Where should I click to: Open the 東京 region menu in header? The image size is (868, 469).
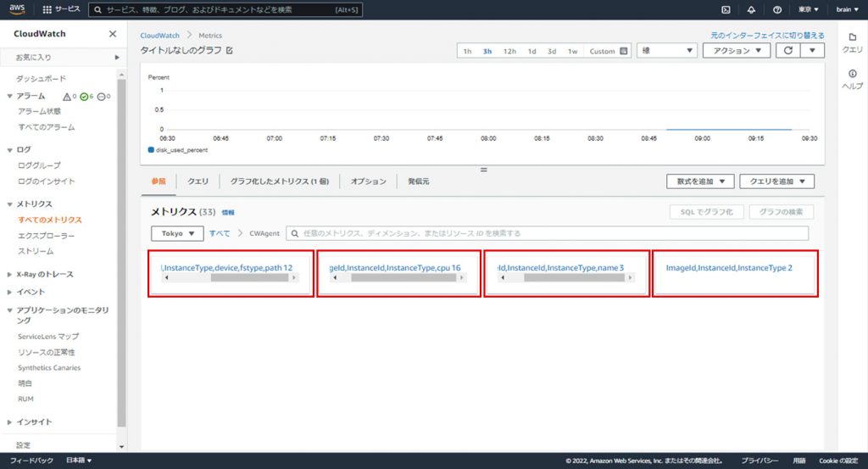(808, 9)
